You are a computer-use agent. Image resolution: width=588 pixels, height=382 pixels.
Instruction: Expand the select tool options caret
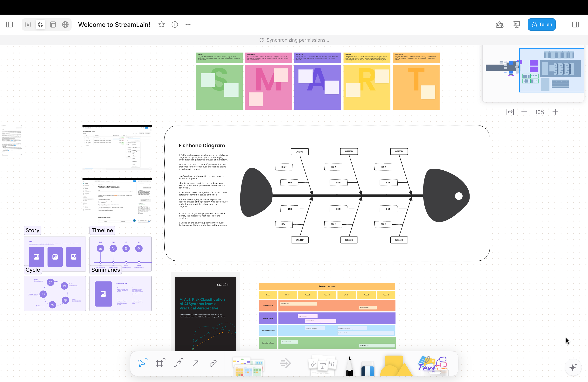146,359
